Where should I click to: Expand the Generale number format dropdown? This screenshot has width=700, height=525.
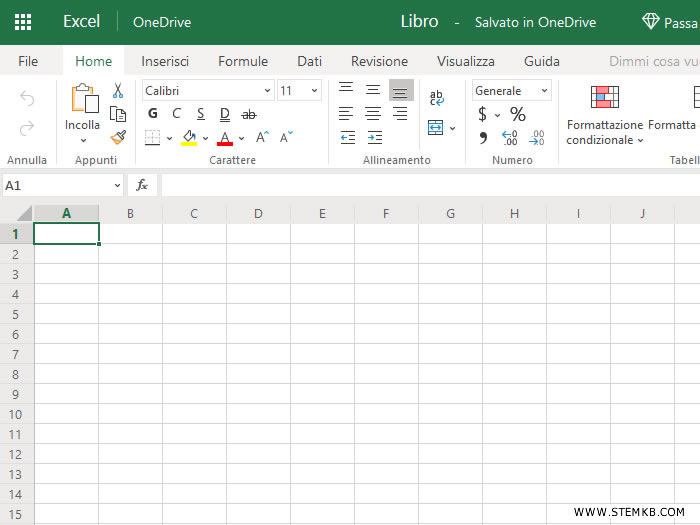point(511,91)
